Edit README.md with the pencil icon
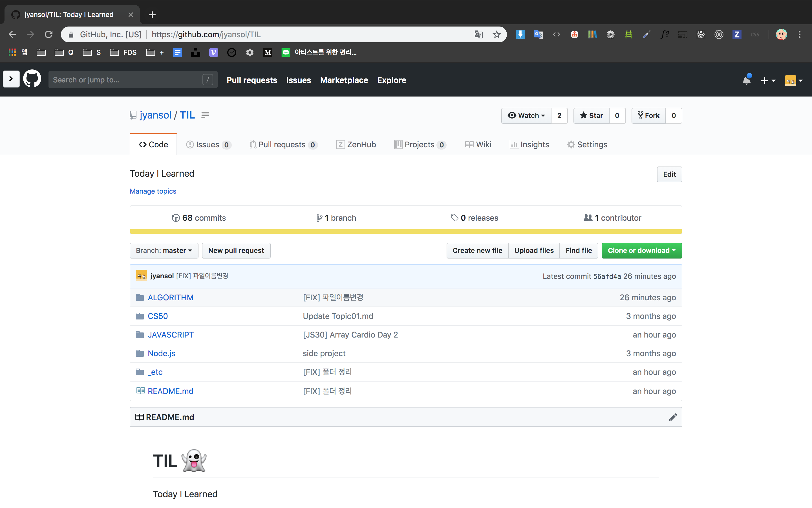This screenshot has height=508, width=812. tap(673, 417)
